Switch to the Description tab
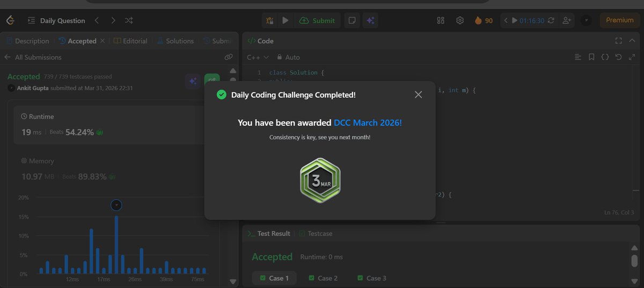Screen dimensions: 644x288 coord(28,41)
